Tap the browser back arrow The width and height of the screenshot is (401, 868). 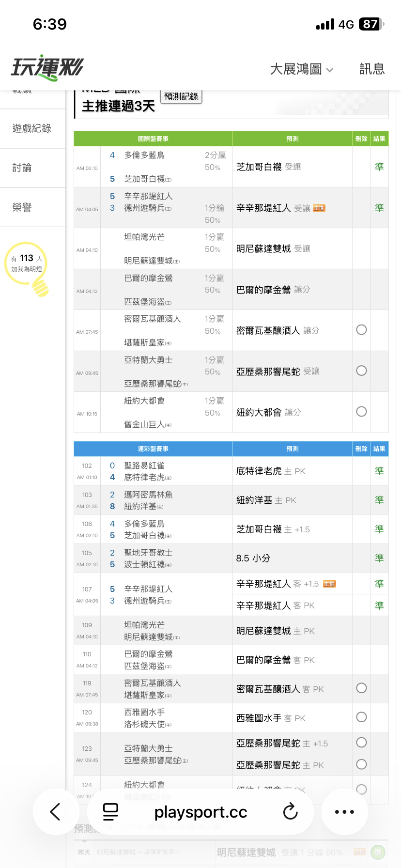coord(56,812)
